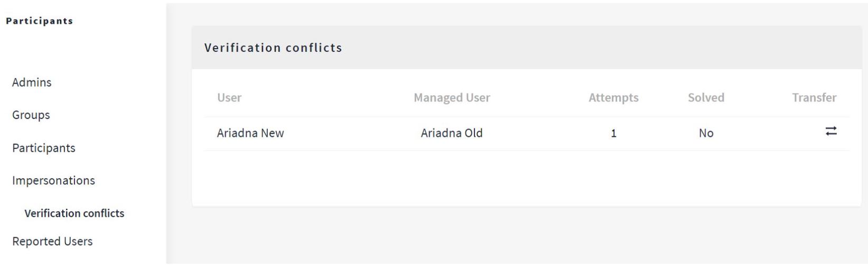Screen dimensions: 868x269
Task: Select the Verification conflicts submenu item
Action: pos(74,214)
